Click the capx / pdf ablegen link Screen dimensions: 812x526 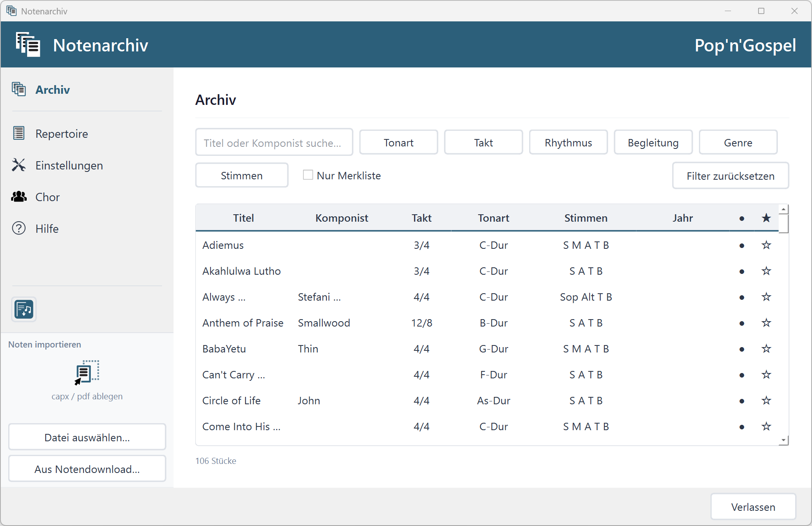pos(87,396)
